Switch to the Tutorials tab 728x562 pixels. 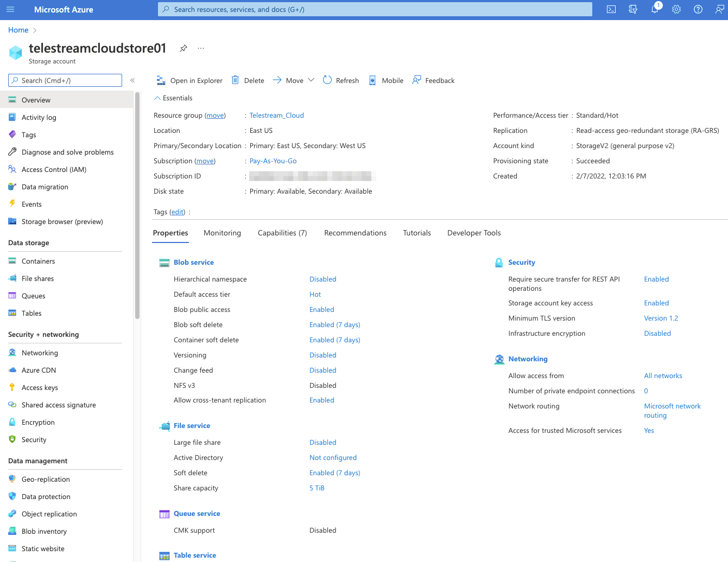point(417,233)
